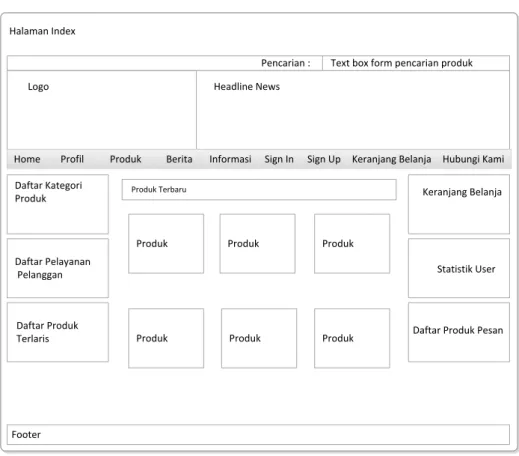Click the Footer bar
This screenshot has width=519, height=456.
click(x=258, y=434)
